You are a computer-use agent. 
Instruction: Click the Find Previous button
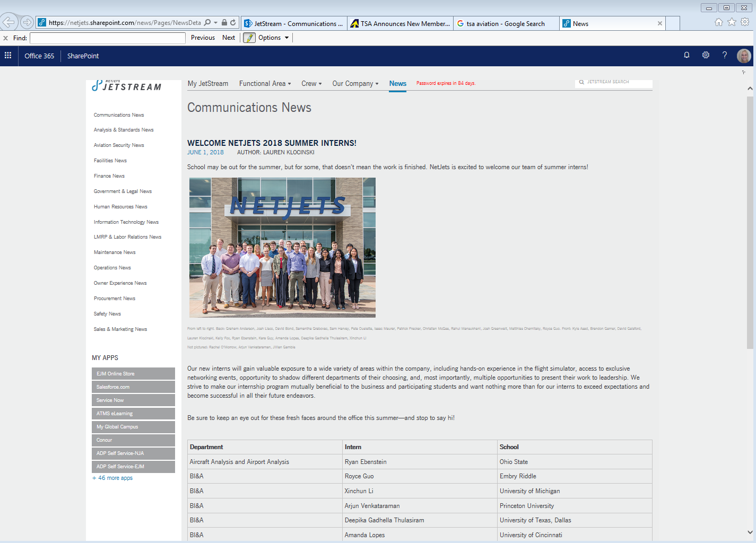203,38
